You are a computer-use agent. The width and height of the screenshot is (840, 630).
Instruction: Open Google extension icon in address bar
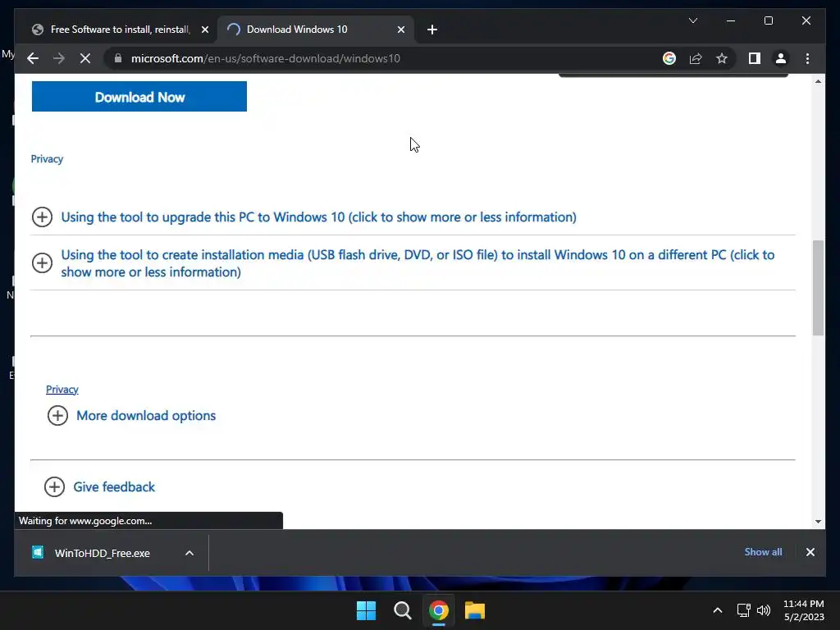tap(669, 58)
